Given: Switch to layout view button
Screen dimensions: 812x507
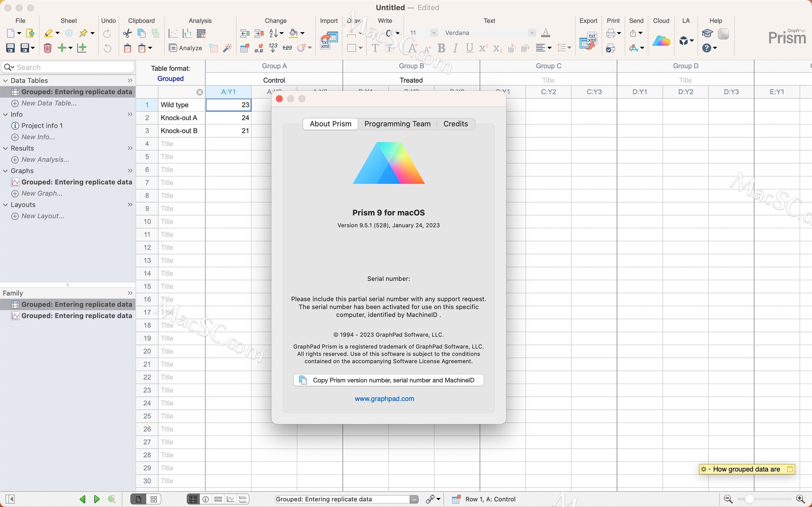Looking at the screenshot, I should click(x=243, y=499).
